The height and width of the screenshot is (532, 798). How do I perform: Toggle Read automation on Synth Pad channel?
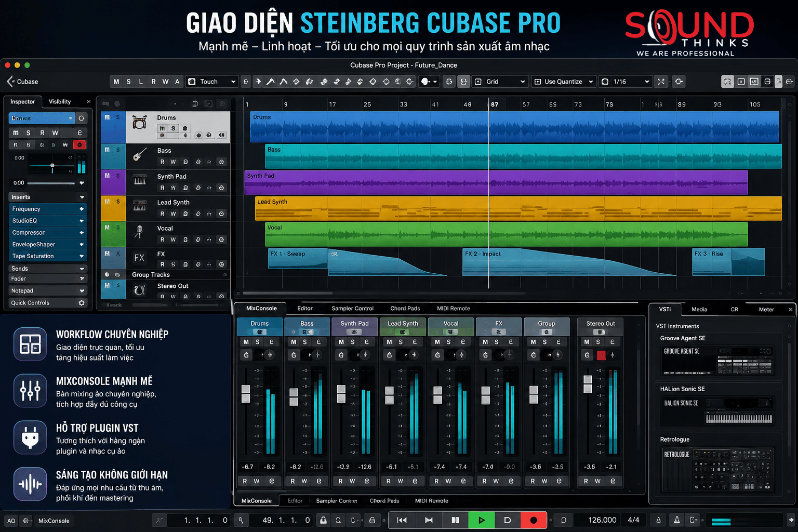(340, 481)
